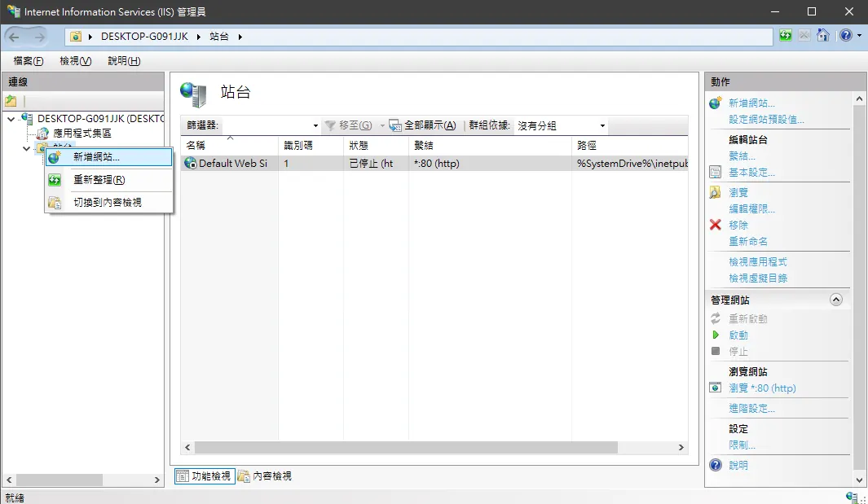Viewport: 868px width, 504px height.
Task: Click the red X 移除 icon
Action: (716, 225)
